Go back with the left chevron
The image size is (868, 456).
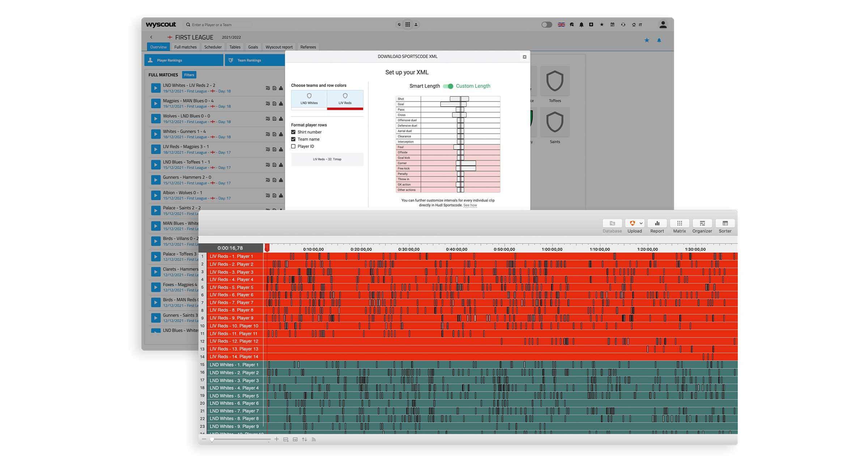point(151,37)
